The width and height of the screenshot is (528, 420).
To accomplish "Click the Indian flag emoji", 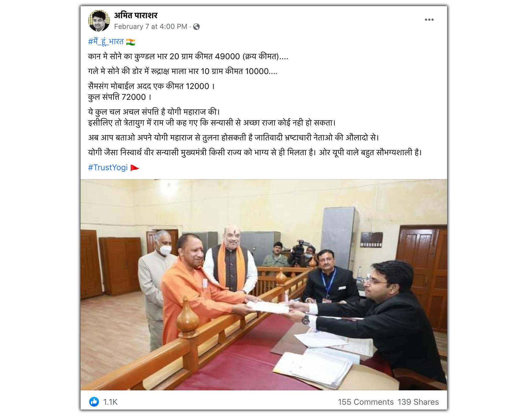I will (131, 42).
